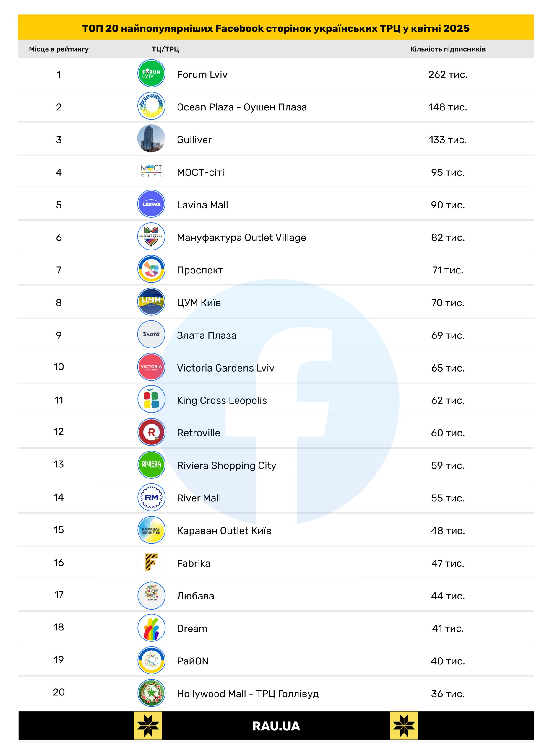Click the Fabrika striped F logo
The height and width of the screenshot is (756, 552).
click(x=151, y=562)
